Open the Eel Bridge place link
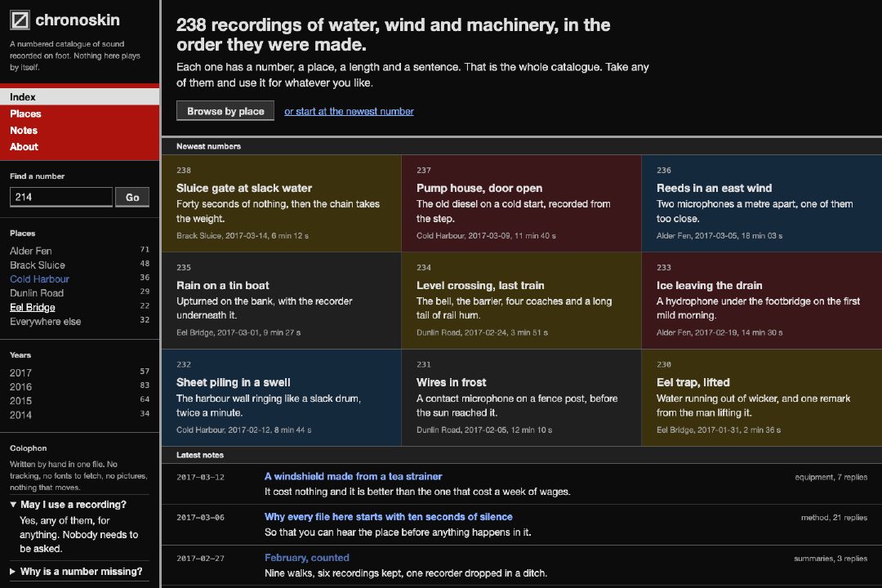The width and height of the screenshot is (882, 588). click(33, 307)
